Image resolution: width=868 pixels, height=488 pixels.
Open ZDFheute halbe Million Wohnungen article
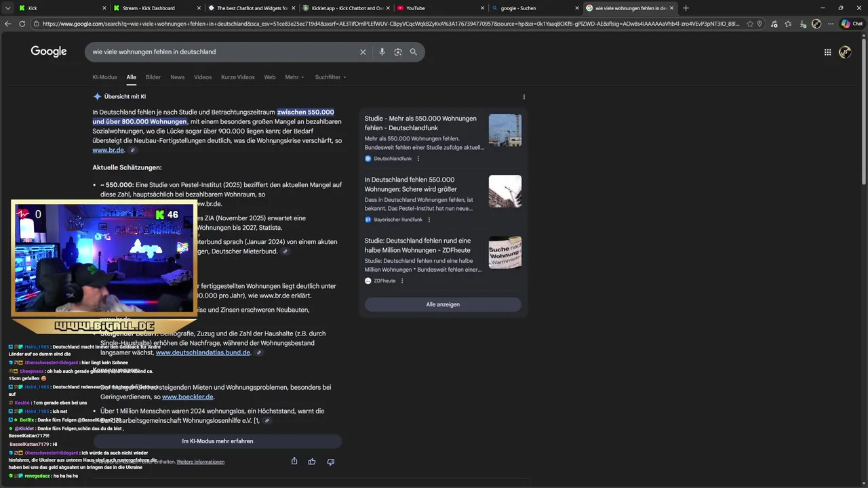pyautogui.click(x=418, y=245)
